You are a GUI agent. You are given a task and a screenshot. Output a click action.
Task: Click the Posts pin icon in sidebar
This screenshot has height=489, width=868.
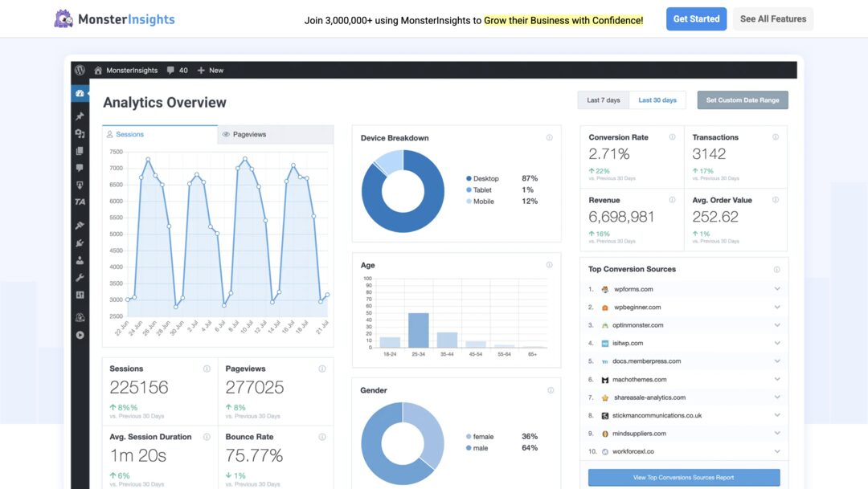(x=80, y=116)
